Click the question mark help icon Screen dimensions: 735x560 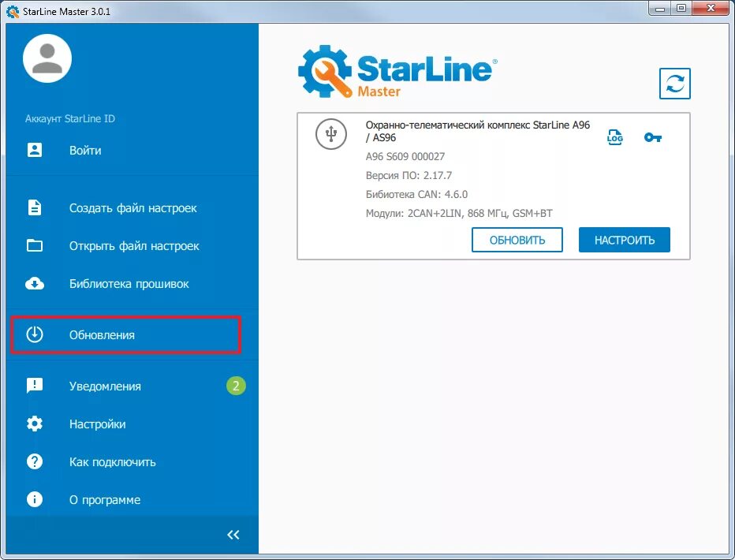[x=35, y=461]
